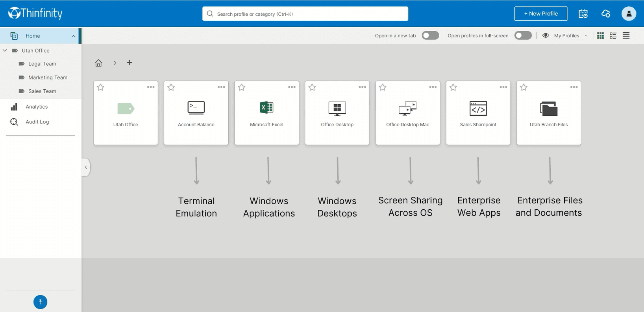Open more options on Utah Office card
This screenshot has width=644, height=312.
click(151, 87)
